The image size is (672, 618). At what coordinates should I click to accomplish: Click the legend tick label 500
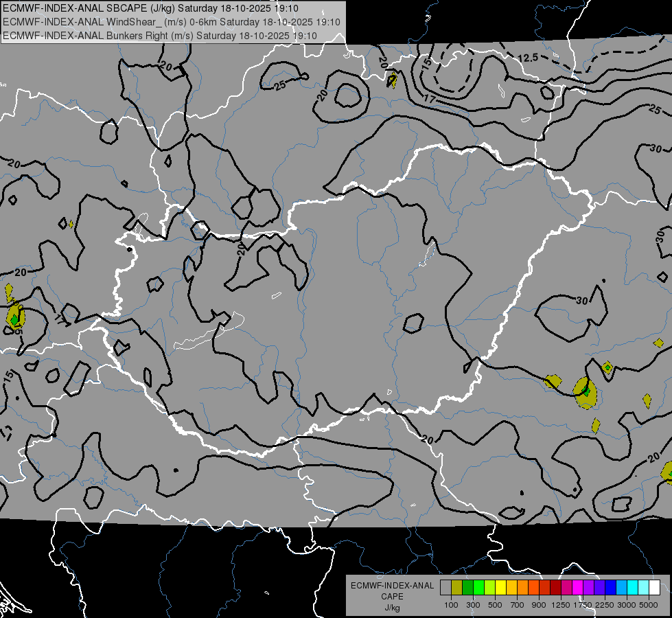pos(495,605)
